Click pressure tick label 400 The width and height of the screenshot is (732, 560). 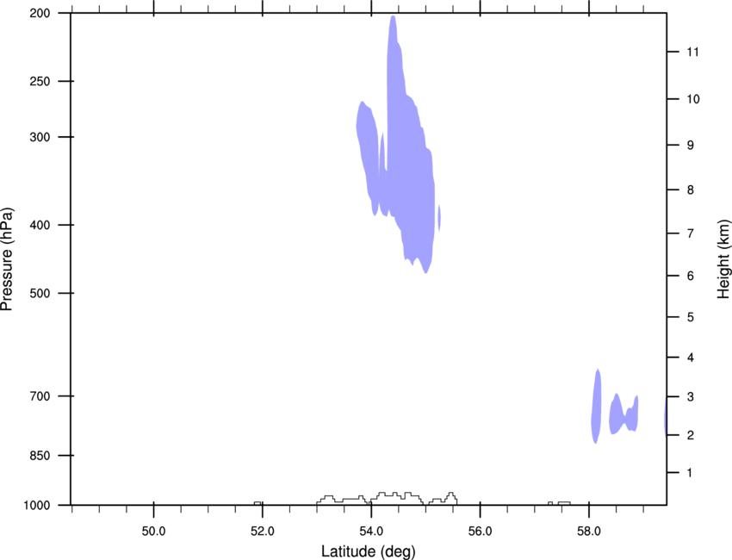click(x=40, y=225)
